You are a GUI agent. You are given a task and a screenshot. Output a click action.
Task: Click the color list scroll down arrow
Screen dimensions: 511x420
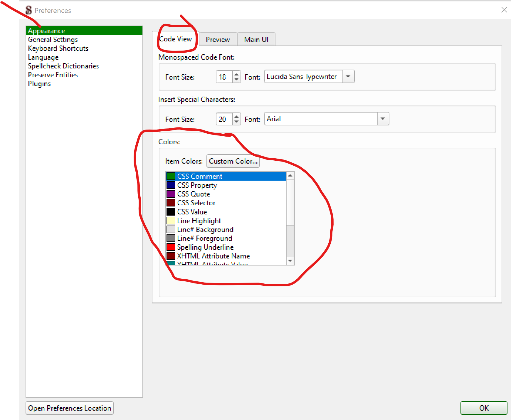tap(290, 261)
